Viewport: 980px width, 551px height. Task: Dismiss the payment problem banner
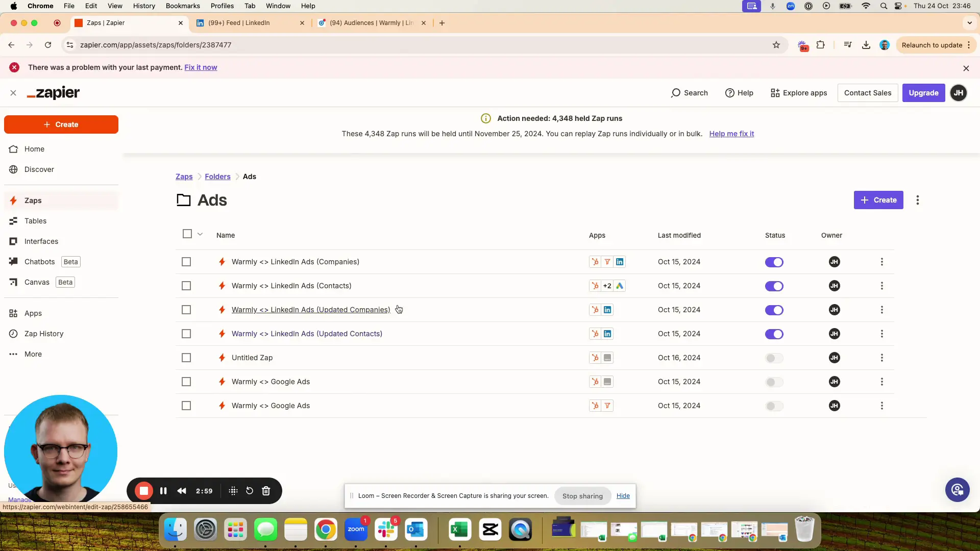coord(966,68)
